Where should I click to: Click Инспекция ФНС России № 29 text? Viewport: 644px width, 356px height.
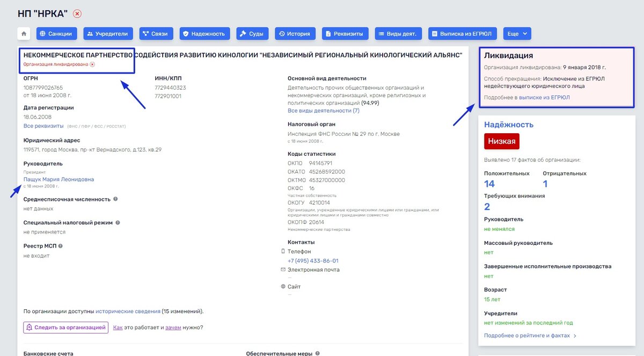click(343, 134)
